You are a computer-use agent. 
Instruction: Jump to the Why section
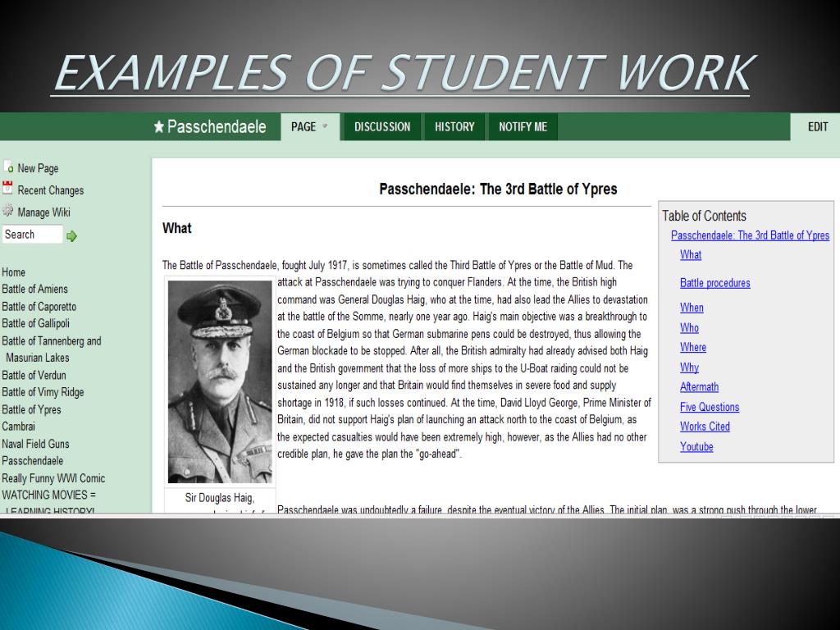(x=689, y=367)
